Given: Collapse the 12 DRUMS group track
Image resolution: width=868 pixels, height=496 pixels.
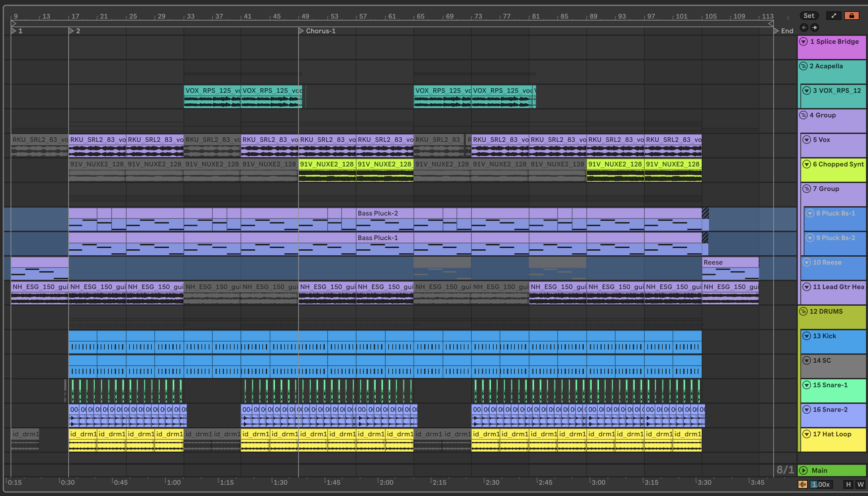Looking at the screenshot, I should [803, 311].
